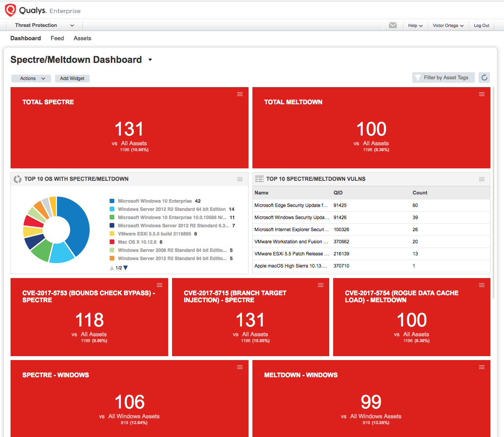The width and height of the screenshot is (504, 437).
Task: Open CVE-2017-5753 widget hamburger menu
Action: tap(160, 285)
